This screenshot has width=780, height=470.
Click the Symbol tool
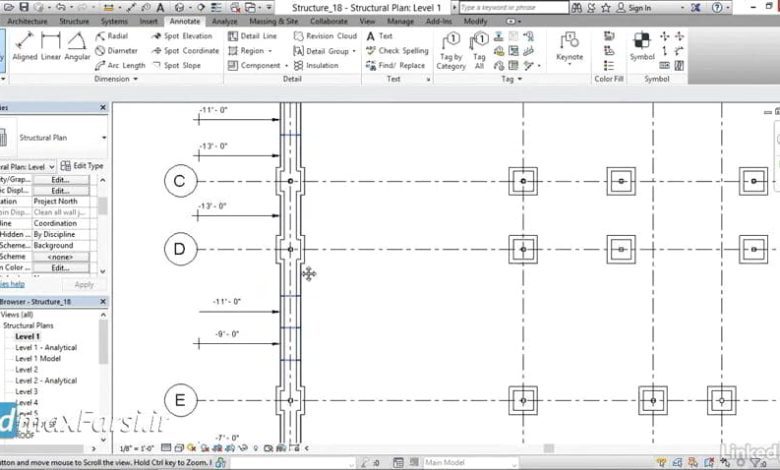click(642, 46)
